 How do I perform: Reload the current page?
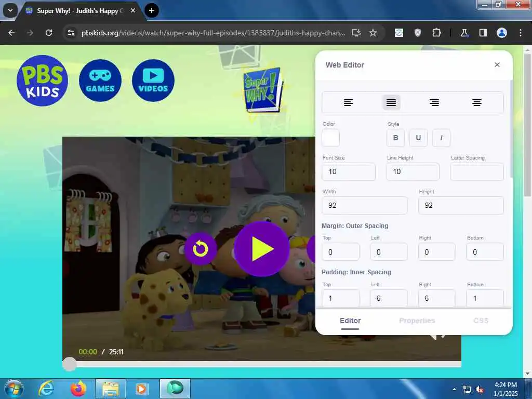click(49, 33)
